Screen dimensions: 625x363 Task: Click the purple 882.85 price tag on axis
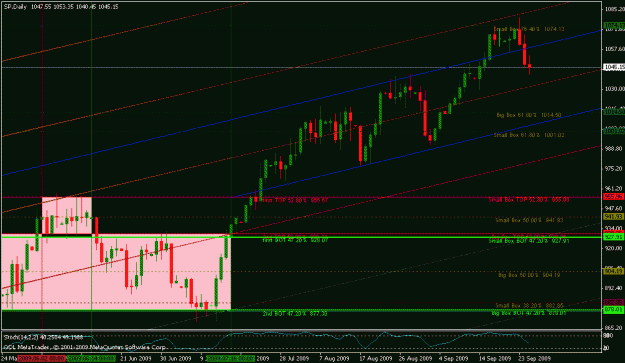click(614, 303)
